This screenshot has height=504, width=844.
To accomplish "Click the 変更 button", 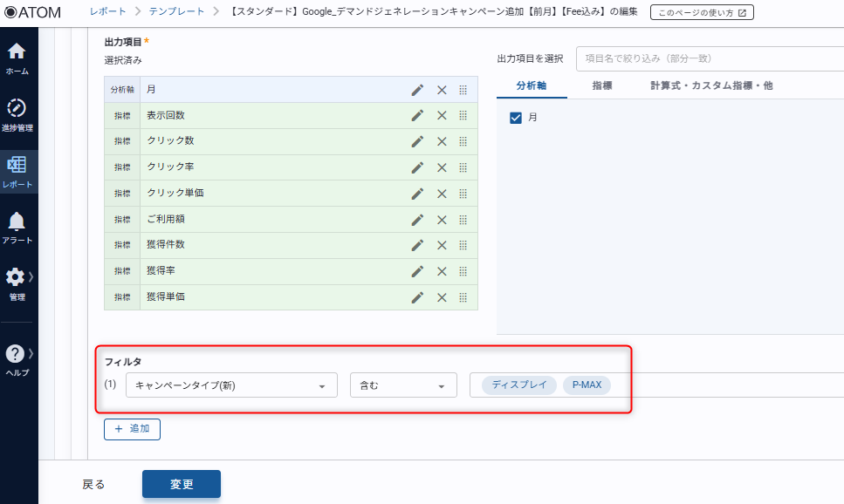I will [182, 484].
